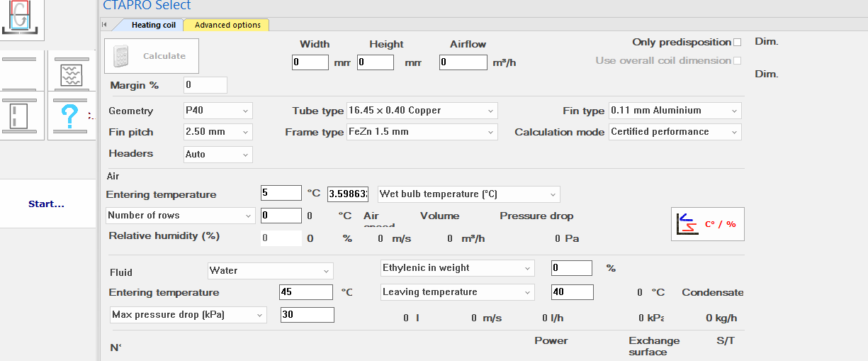Open the Tube type 16.45 x 0.40 Copper dropdown

422,111
